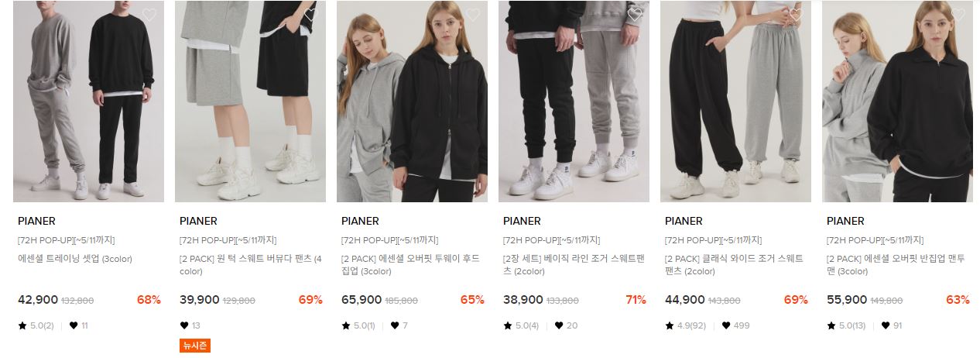Click the like heart showing 91
The width and height of the screenshot is (980, 358).
[x=888, y=325]
